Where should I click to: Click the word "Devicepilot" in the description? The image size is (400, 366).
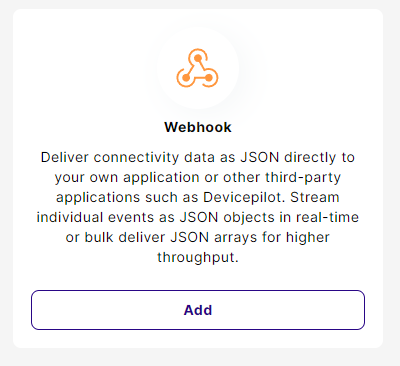[x=244, y=197]
